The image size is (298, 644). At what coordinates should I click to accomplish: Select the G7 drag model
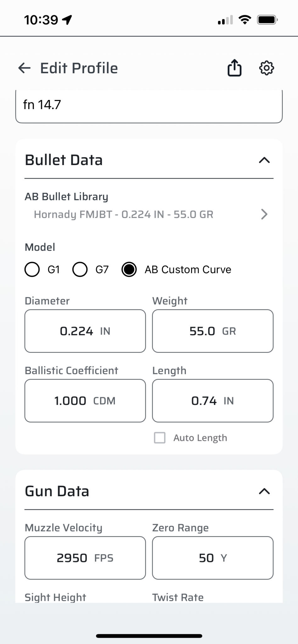80,269
